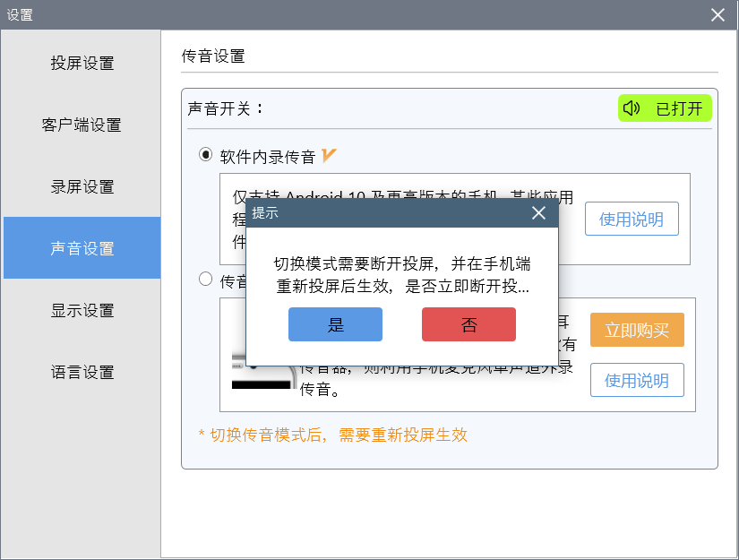The image size is (739, 560).
Task: Close the 设置 window
Action: [x=718, y=15]
